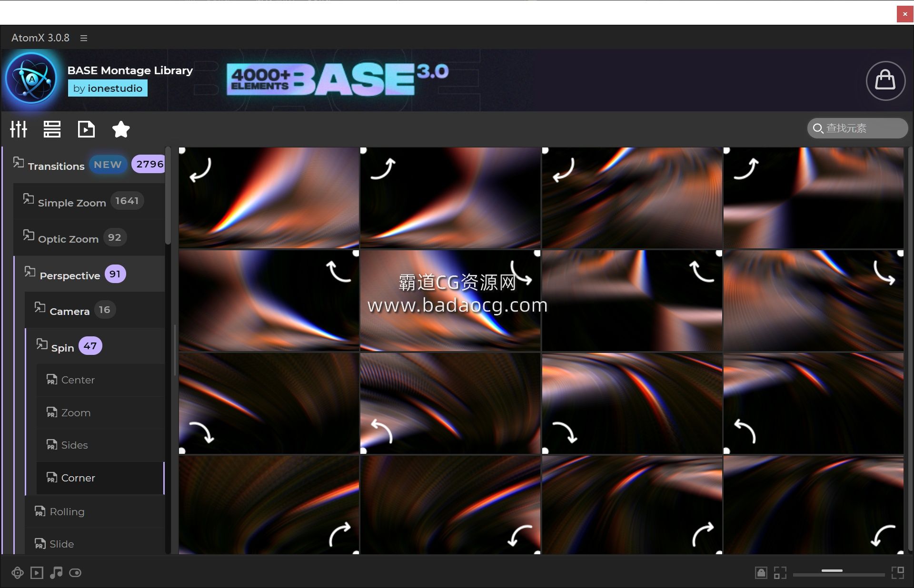914x588 pixels.
Task: Select the Zoom preset group under Spin
Action: [100, 413]
